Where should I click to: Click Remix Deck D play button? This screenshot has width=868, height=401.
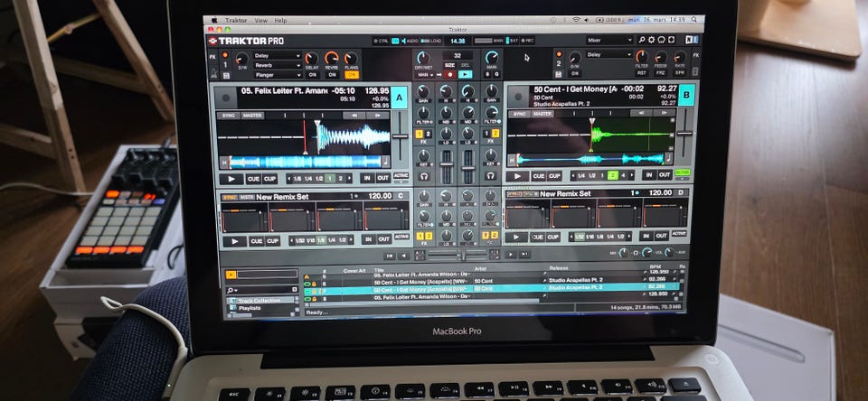pos(516,237)
